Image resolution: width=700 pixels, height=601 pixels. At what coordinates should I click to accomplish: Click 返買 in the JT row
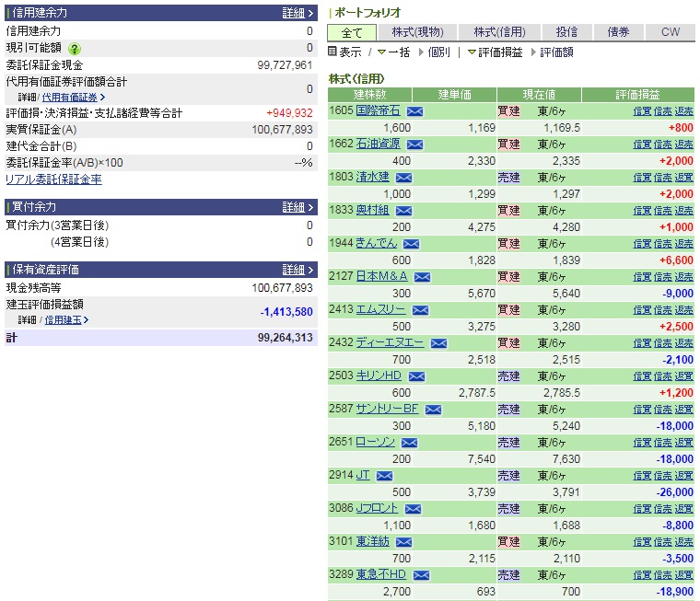tap(683, 476)
